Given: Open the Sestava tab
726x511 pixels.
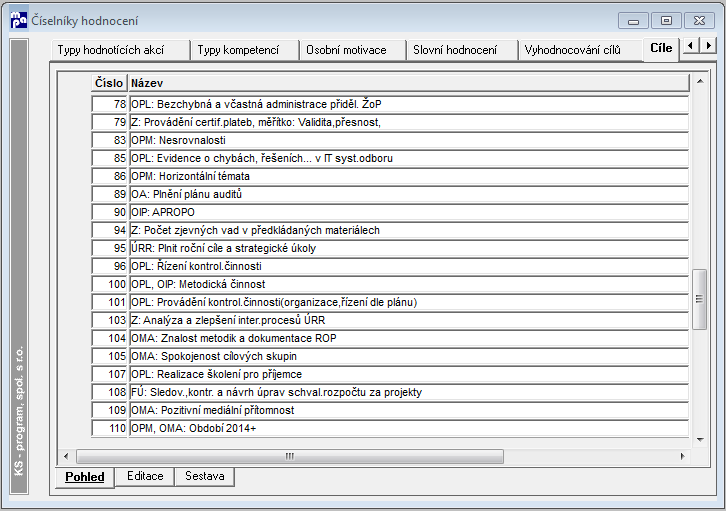Looking at the screenshot, I should coord(205,476).
